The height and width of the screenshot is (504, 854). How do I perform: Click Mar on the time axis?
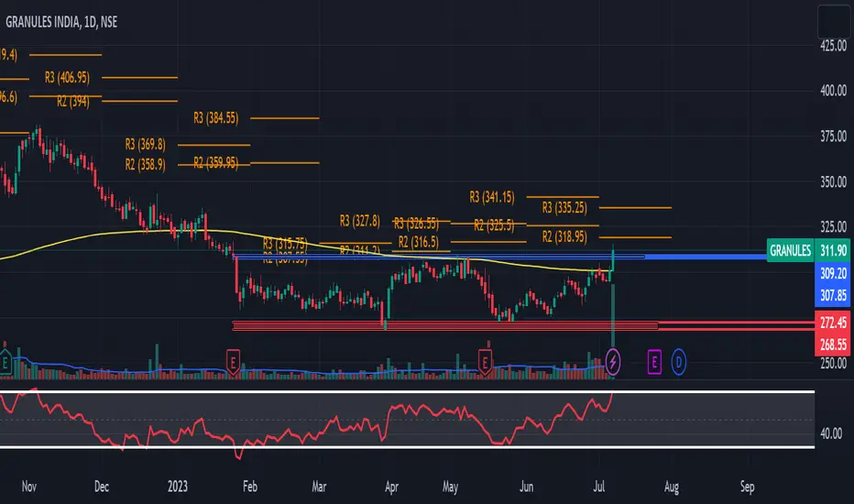(x=319, y=487)
